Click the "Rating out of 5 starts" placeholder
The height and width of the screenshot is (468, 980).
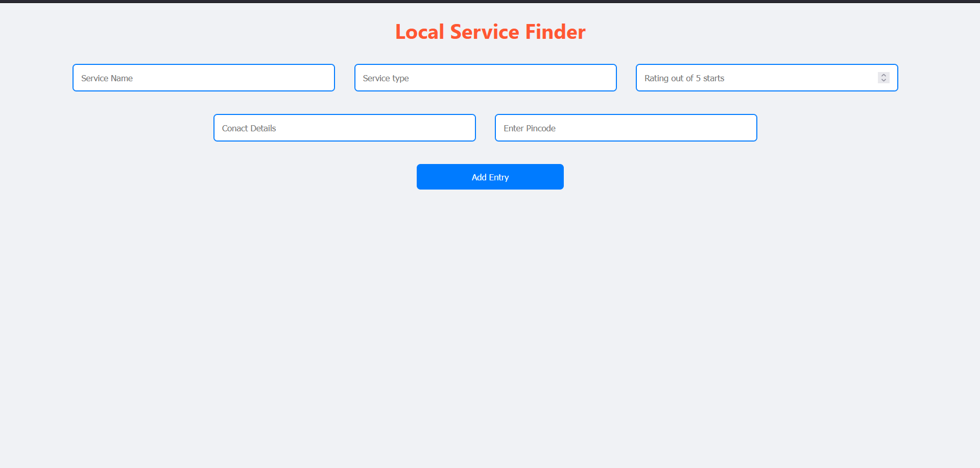(684, 78)
